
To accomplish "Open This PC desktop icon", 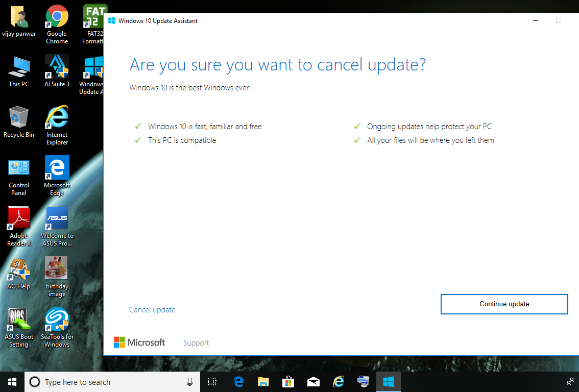I will point(19,71).
